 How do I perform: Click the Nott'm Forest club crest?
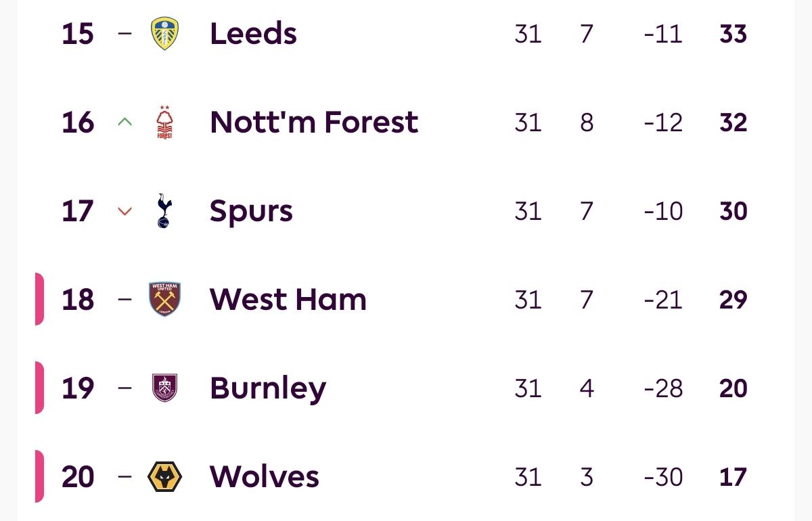point(164,122)
